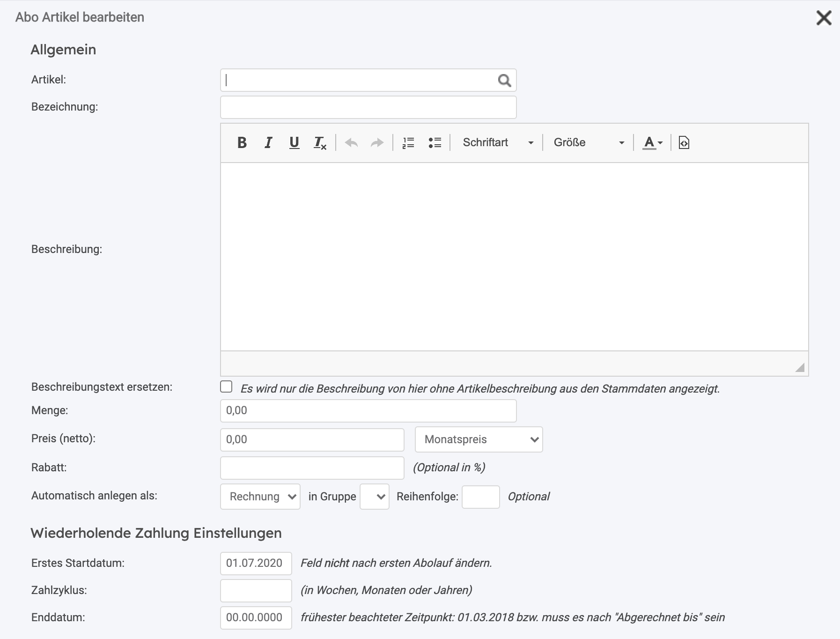Viewport: 840px width, 639px height.
Task: Apply italic formatting in the editor toolbar
Action: (x=268, y=142)
